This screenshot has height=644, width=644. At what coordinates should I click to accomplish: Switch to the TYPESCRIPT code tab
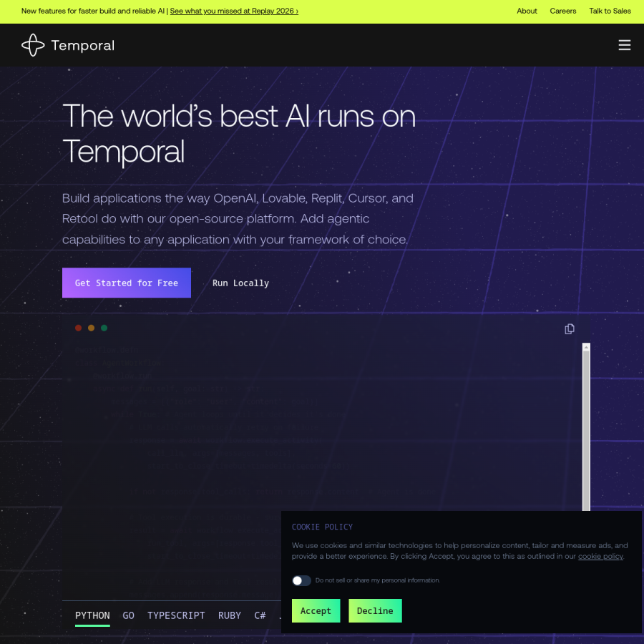coord(176,615)
